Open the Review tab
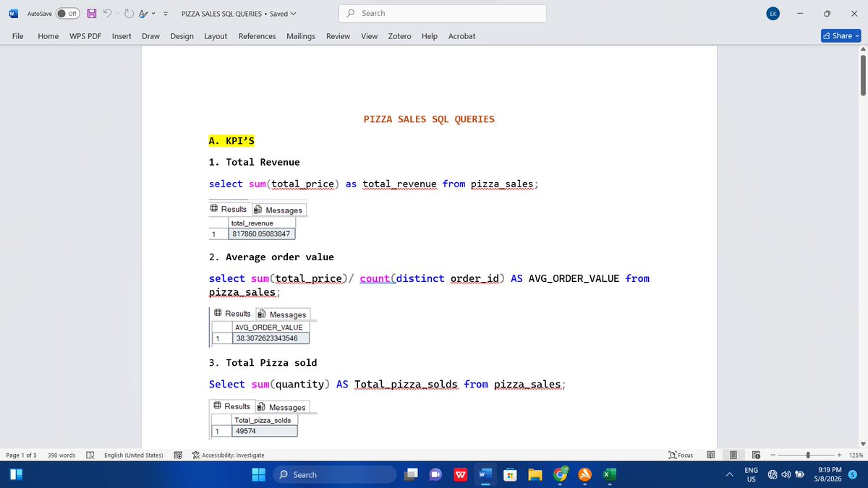 click(x=338, y=36)
